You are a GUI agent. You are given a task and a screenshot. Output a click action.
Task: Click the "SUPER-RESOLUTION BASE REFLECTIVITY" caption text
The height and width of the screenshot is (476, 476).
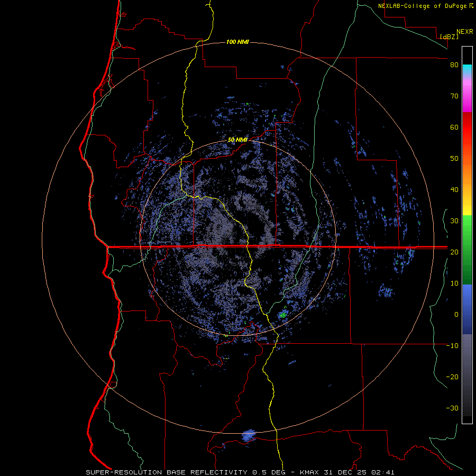click(x=166, y=472)
